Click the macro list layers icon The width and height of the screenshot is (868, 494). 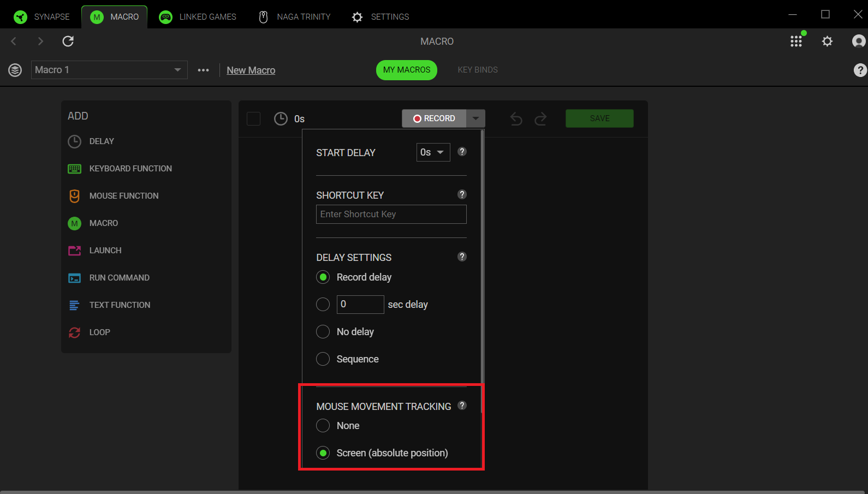pyautogui.click(x=15, y=70)
